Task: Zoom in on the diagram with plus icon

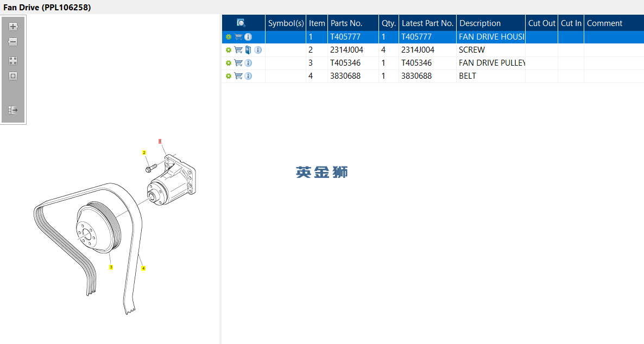Action: pyautogui.click(x=13, y=27)
